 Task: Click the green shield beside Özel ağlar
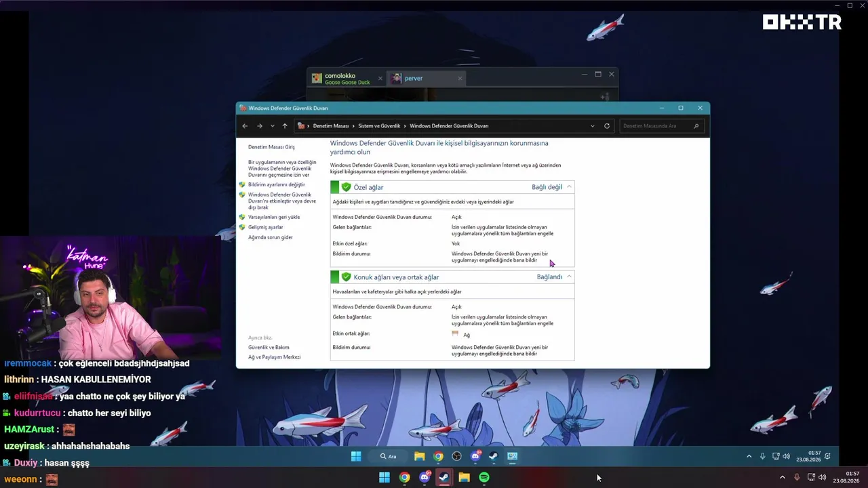click(x=346, y=187)
